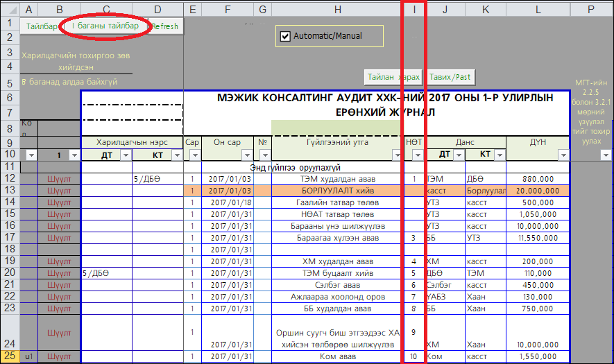The height and width of the screenshot is (364, 614).
Task: Open filter dropdown for Данс ДТ
Action: coord(457,155)
